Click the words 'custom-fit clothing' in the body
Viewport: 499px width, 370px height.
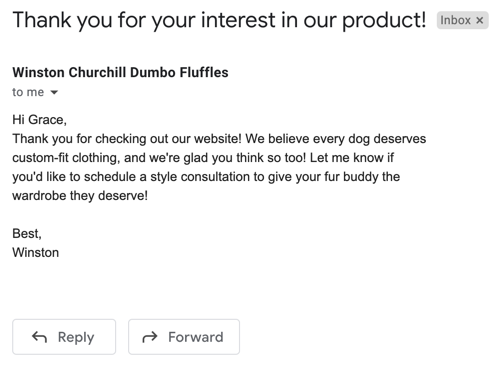click(x=66, y=158)
